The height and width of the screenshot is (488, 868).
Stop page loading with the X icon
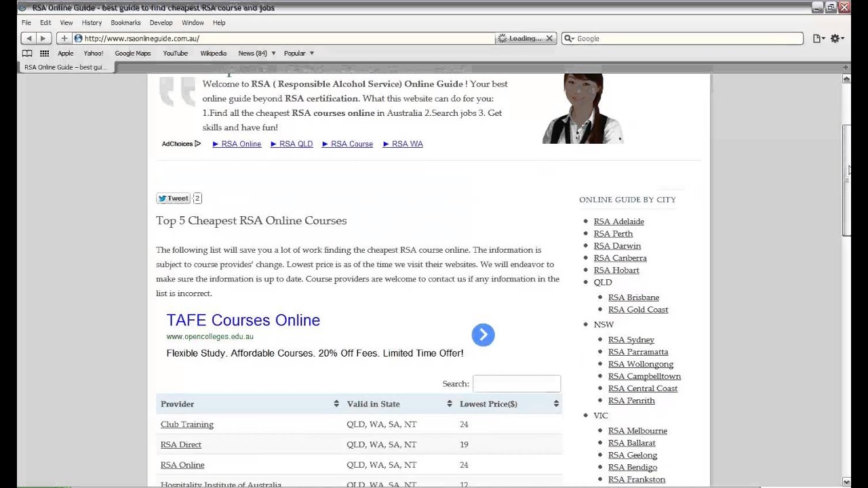pyautogui.click(x=549, y=39)
